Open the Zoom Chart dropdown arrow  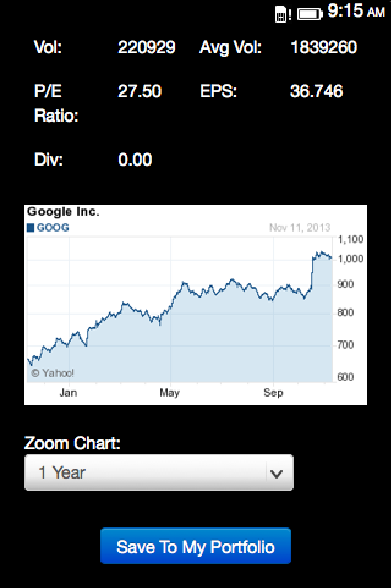277,473
